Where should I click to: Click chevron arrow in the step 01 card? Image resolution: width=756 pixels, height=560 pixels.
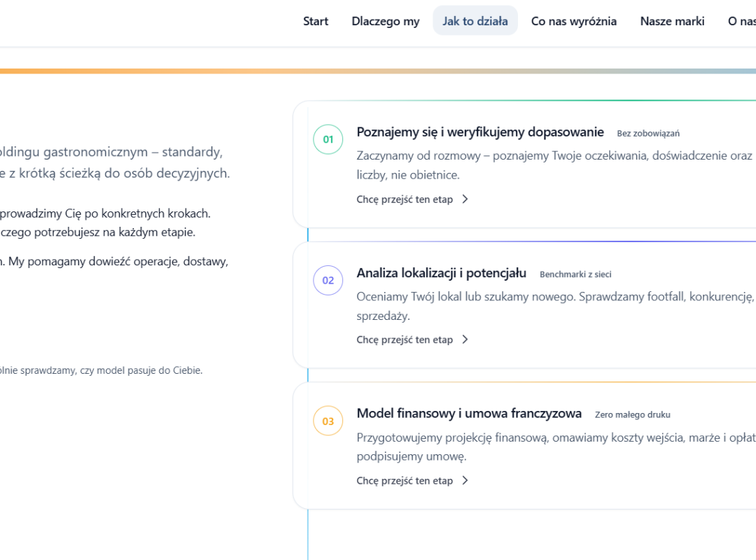tap(465, 199)
